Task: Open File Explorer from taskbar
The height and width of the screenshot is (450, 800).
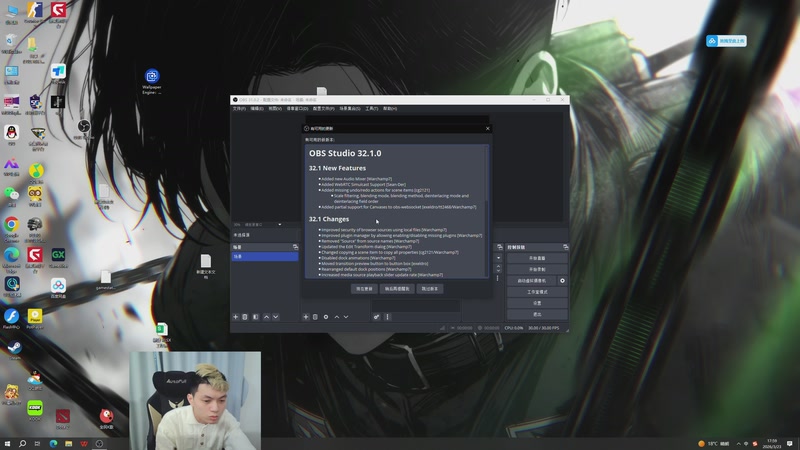Action: (x=68, y=443)
